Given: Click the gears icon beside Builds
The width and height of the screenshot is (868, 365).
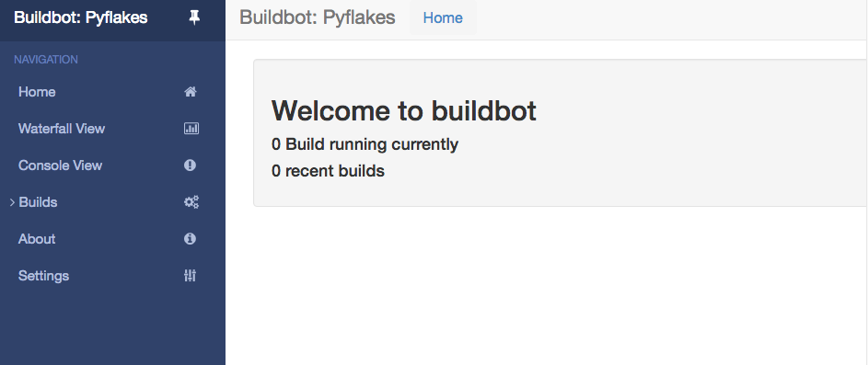Looking at the screenshot, I should pos(191,202).
